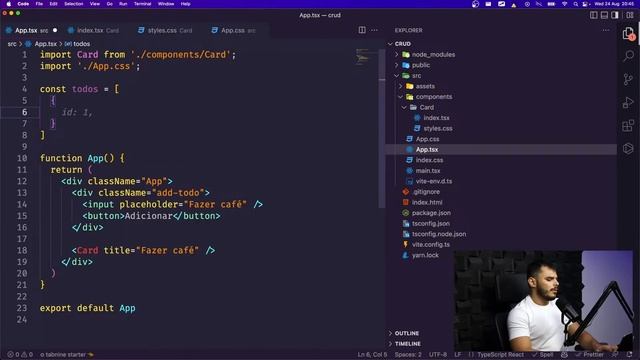Click the battery icon in the menu bar
Image resolution: width=640 pixels, height=360 pixels.
click(551, 4)
